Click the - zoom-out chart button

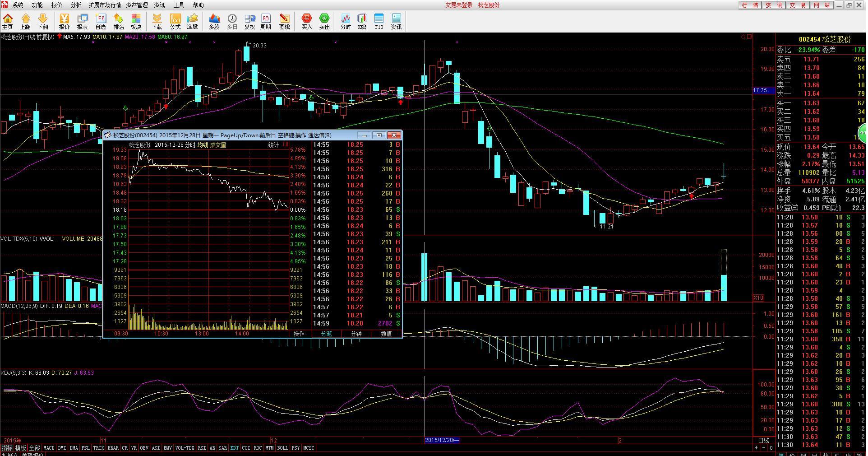(x=764, y=448)
